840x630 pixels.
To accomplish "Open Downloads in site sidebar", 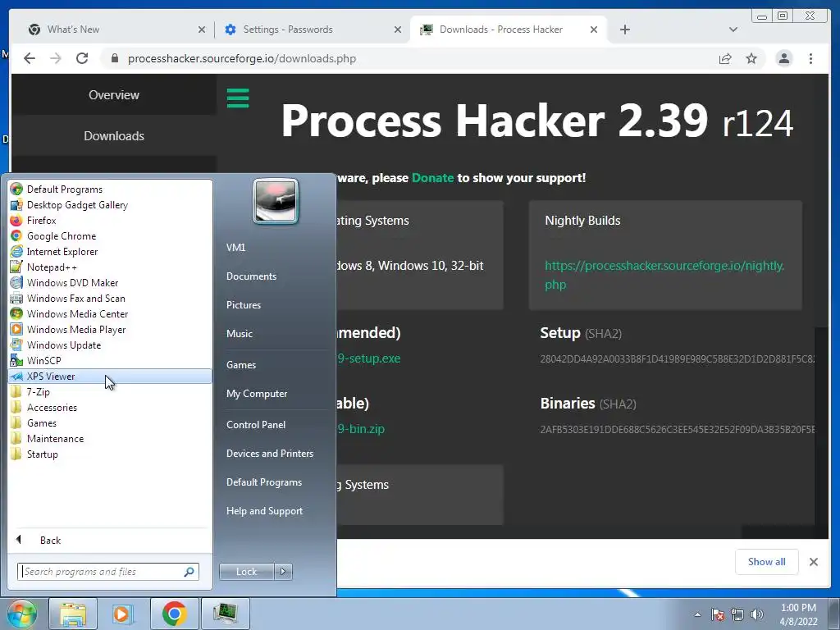I will (113, 136).
